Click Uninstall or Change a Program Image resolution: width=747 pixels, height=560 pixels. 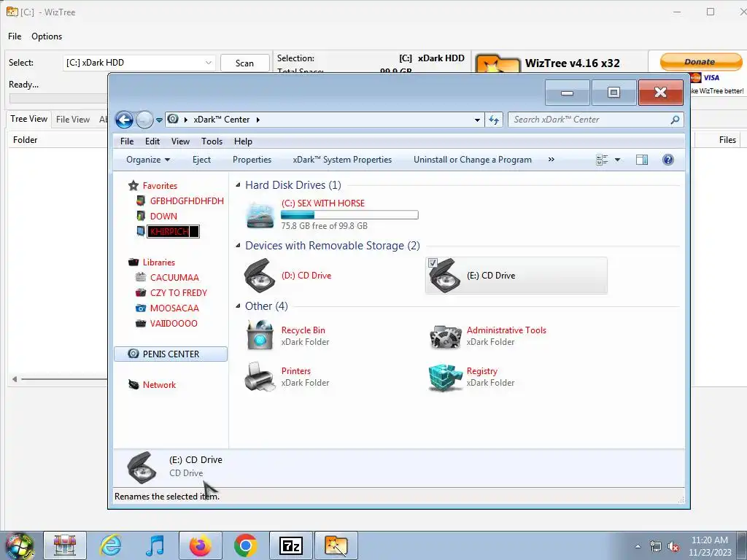(x=473, y=160)
